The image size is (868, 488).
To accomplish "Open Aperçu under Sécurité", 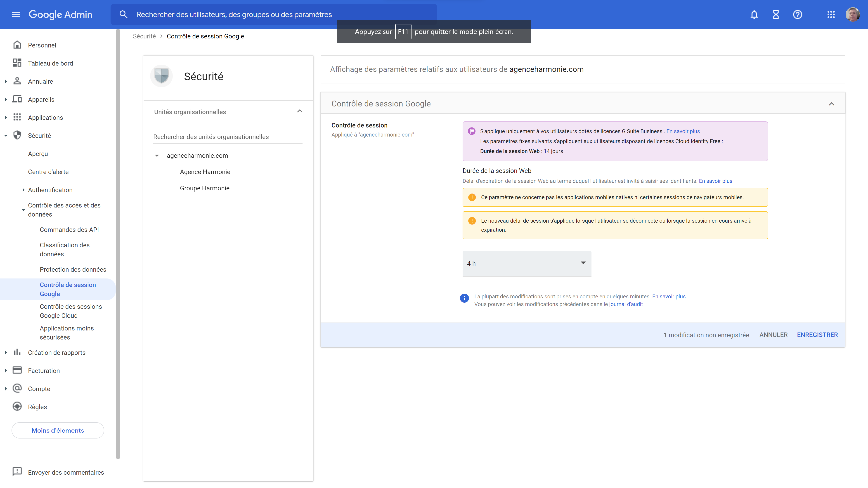I will [38, 153].
